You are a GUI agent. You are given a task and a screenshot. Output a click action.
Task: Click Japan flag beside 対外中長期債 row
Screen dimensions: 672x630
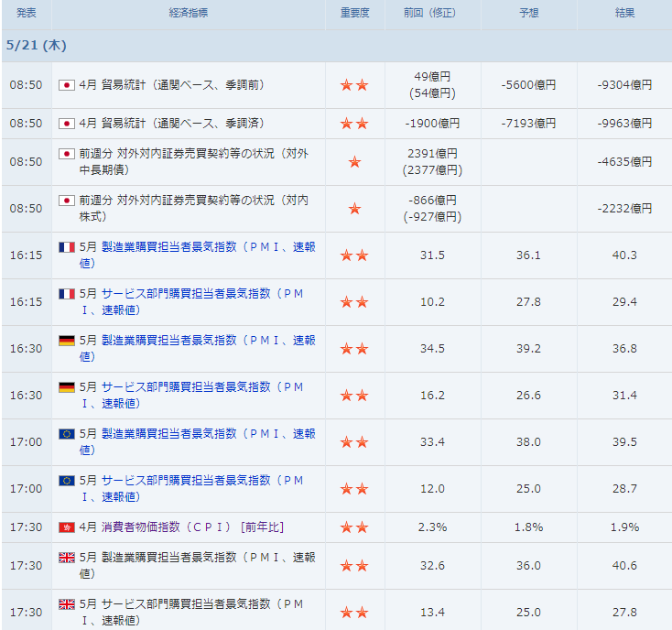67,154
